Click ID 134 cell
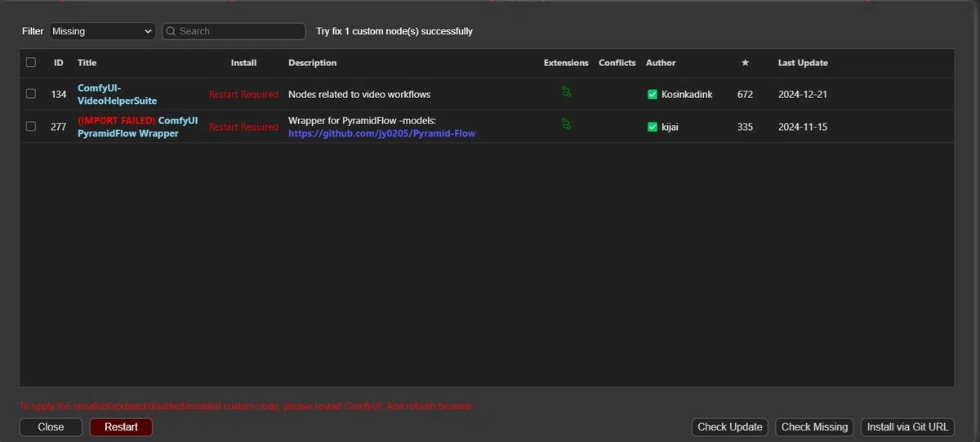Screen dimensions: 980x442 click(x=59, y=94)
